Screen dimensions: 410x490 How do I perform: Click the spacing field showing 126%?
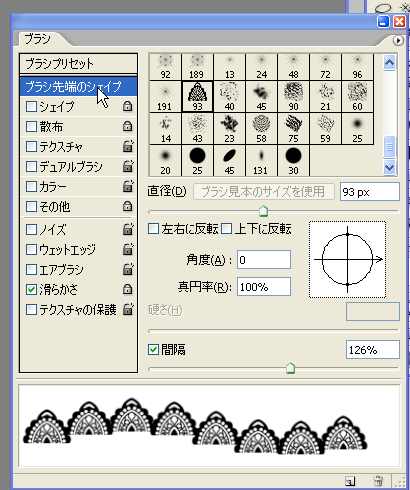373,350
